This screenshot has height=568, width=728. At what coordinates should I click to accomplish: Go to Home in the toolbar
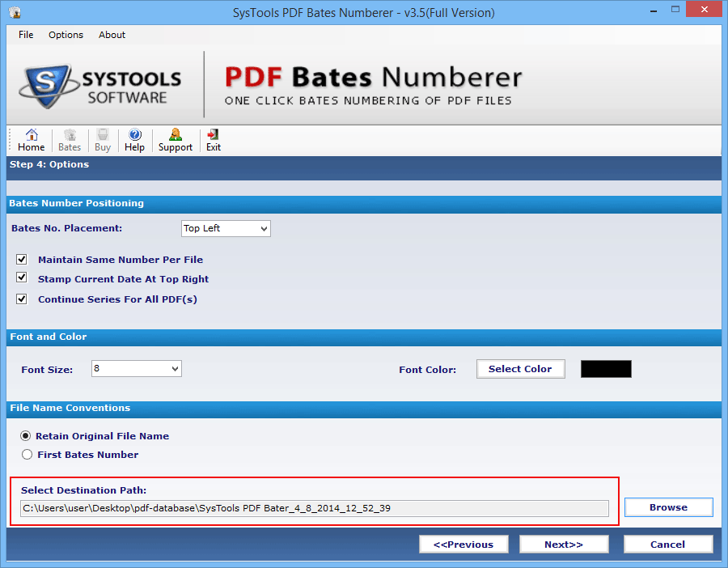[31, 140]
